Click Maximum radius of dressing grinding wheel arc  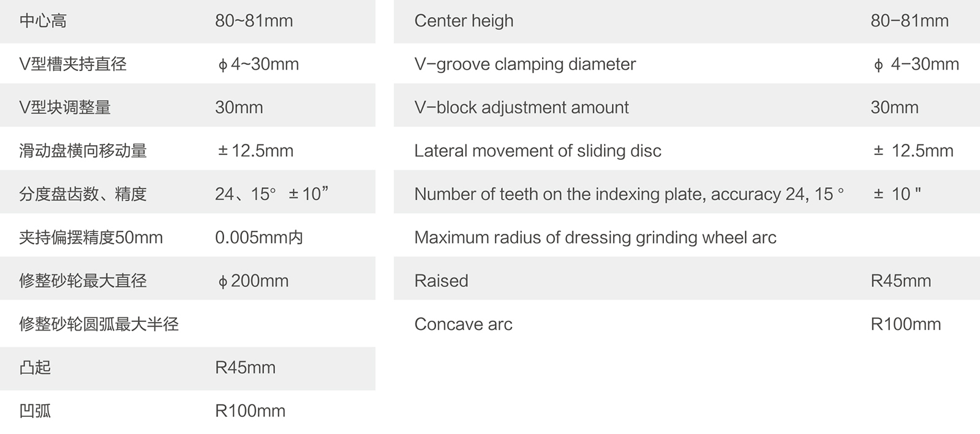point(595,238)
